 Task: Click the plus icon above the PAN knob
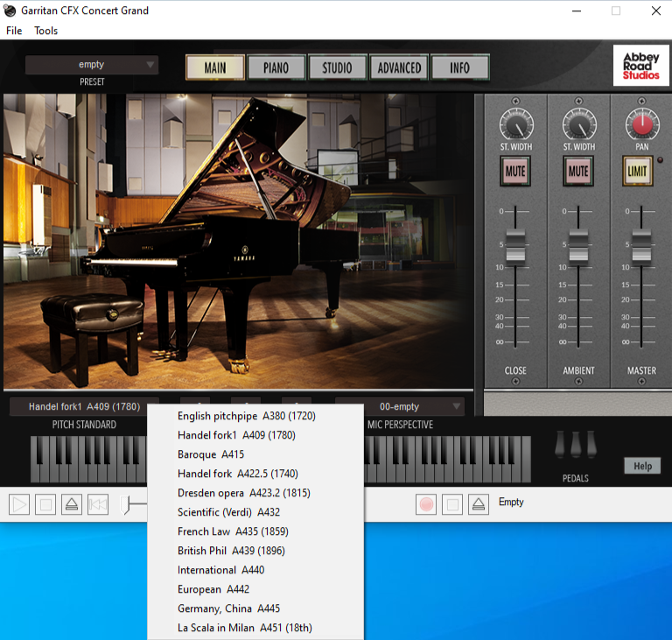pos(641,102)
